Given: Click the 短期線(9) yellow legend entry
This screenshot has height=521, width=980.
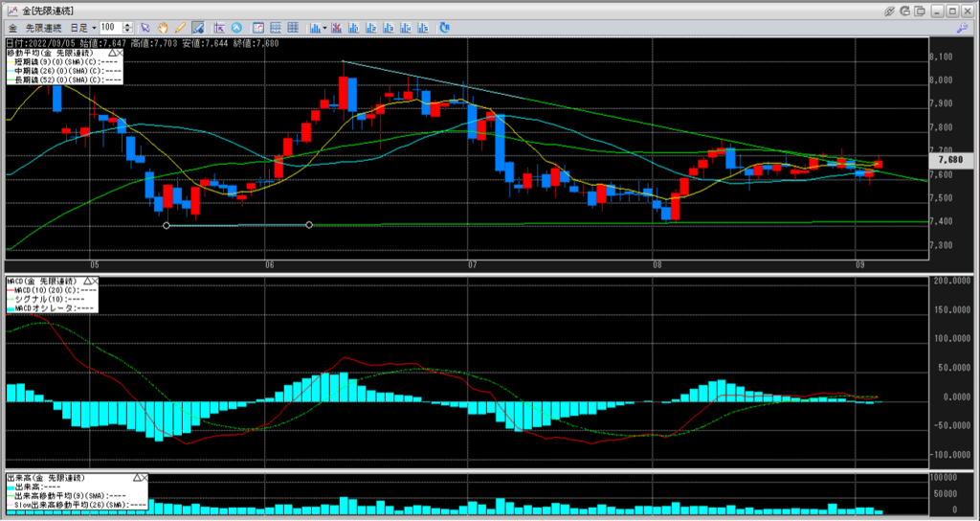Looking at the screenshot, I should pyautogui.click(x=64, y=62).
